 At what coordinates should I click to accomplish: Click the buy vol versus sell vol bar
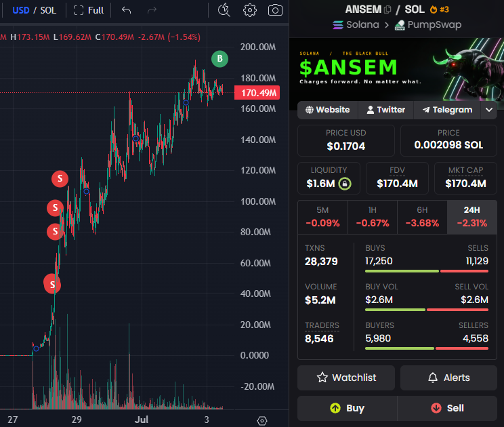click(427, 310)
